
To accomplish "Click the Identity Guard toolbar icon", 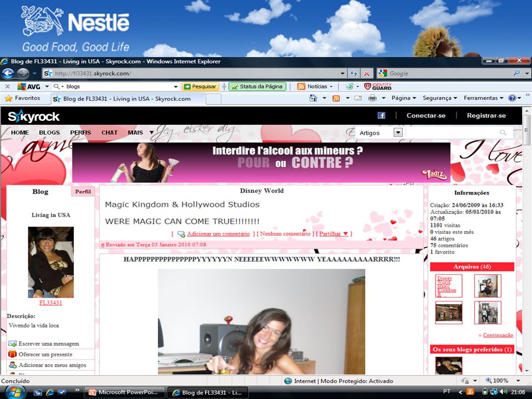I will (377, 86).
